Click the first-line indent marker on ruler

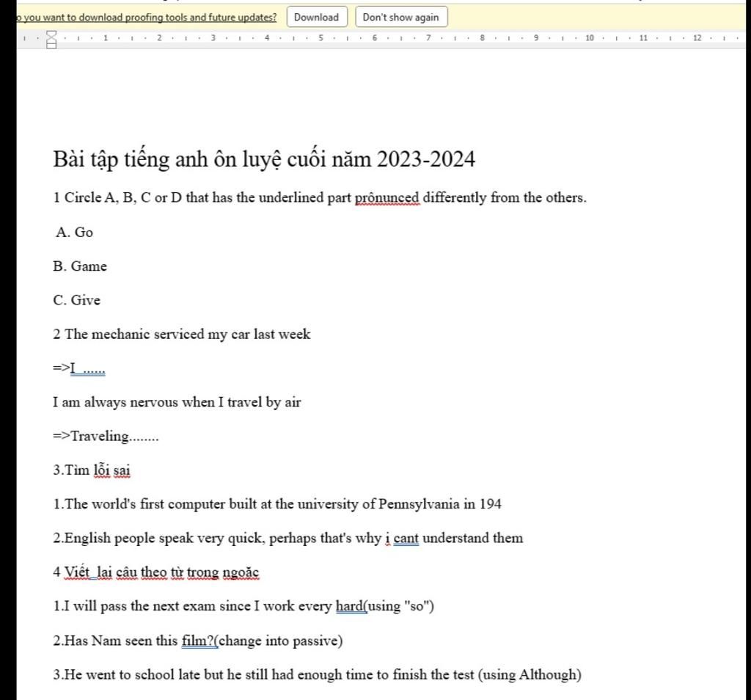click(x=51, y=34)
